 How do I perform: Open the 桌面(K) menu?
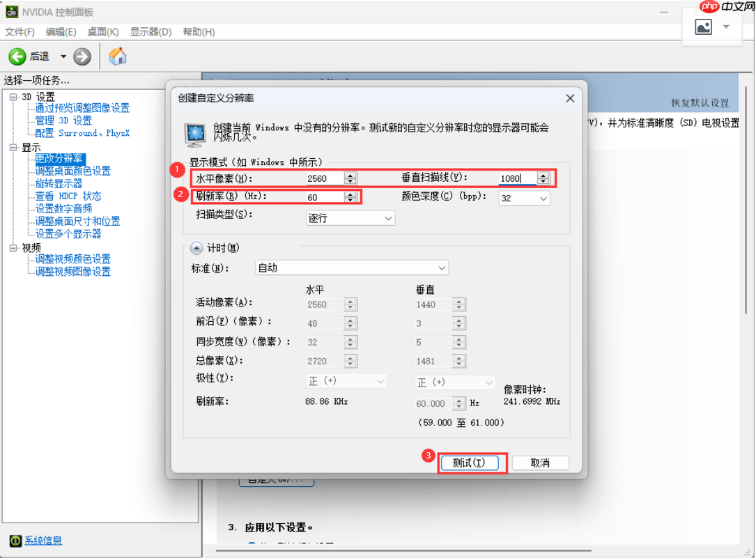[102, 32]
